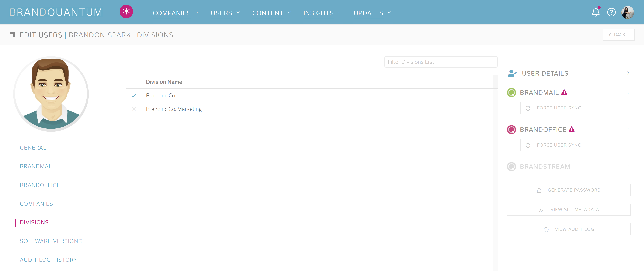Switch to Software Versions section
The height and width of the screenshot is (271, 644).
tap(51, 241)
